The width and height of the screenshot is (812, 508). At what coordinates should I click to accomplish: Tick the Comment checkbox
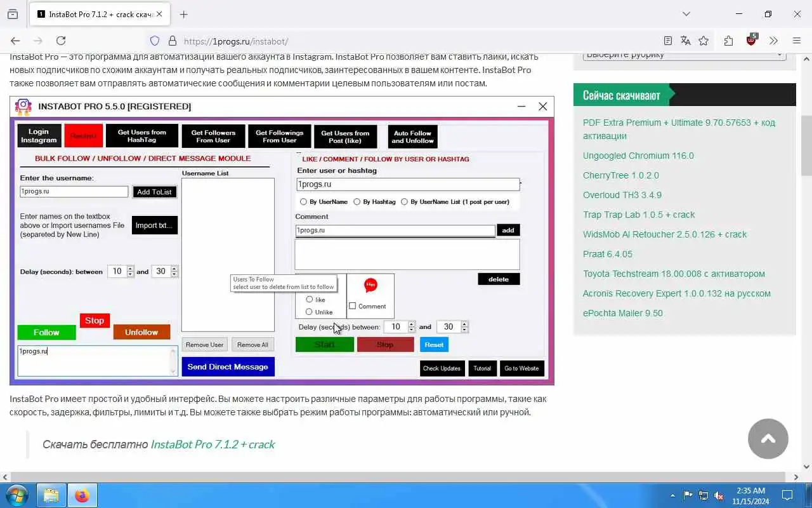coord(353,306)
